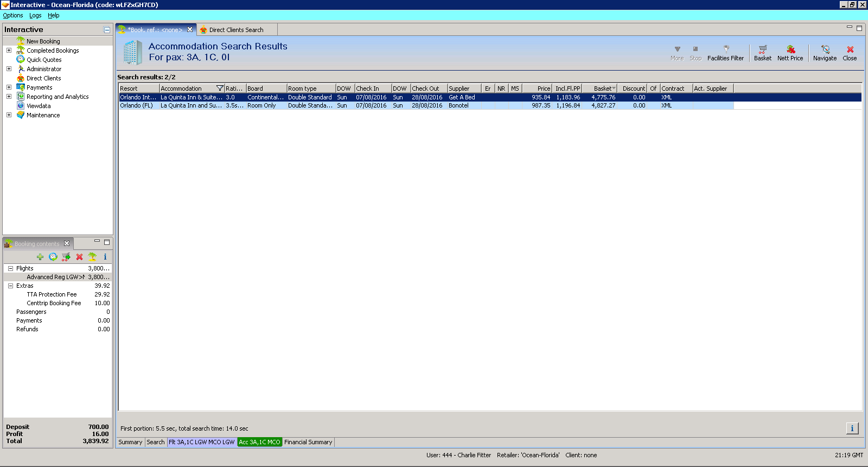The image size is (868, 467).
Task: Select the Centtrip Booking Fee row
Action: [58, 303]
